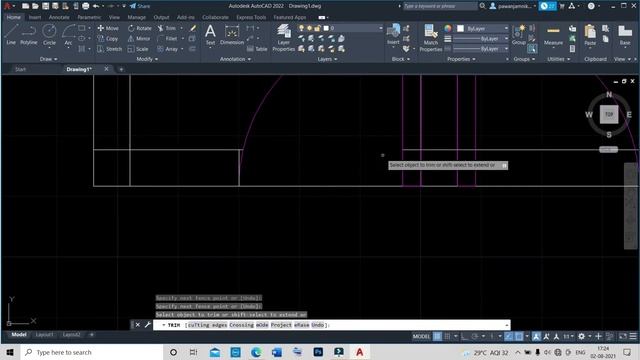
Task: Click the Crossing option in command line
Action: pos(241,325)
